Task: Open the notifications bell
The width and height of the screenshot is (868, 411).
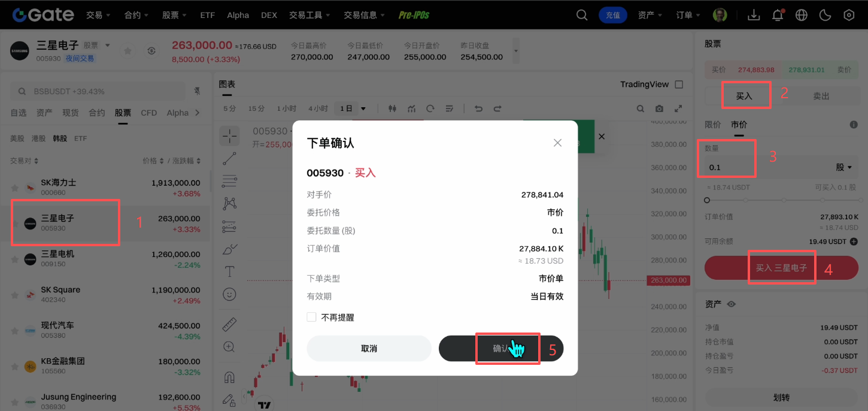Action: (x=778, y=15)
